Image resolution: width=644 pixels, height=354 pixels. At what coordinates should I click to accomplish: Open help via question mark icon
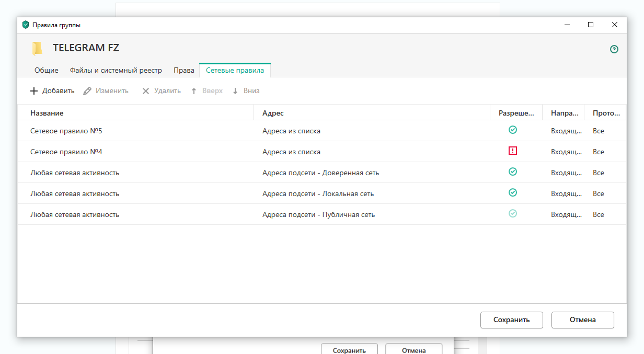[614, 49]
